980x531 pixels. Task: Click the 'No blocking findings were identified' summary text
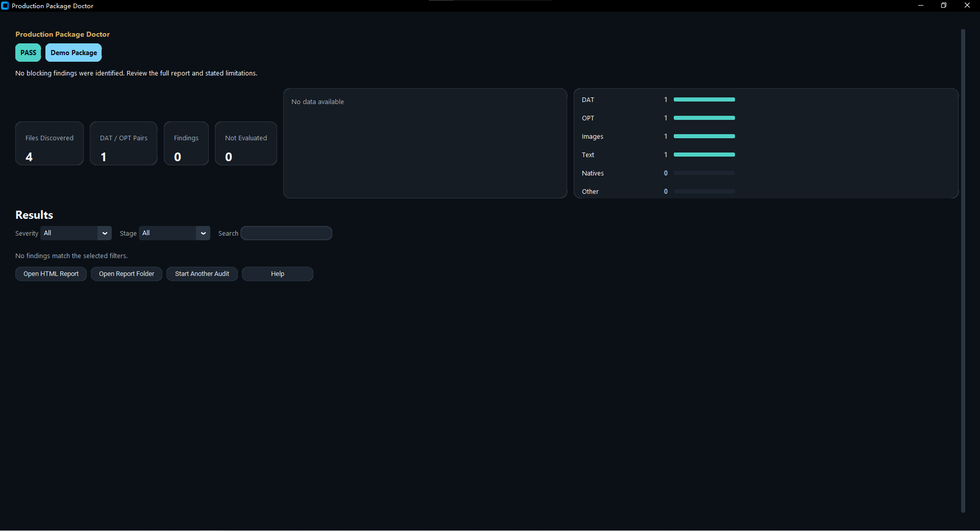click(136, 73)
